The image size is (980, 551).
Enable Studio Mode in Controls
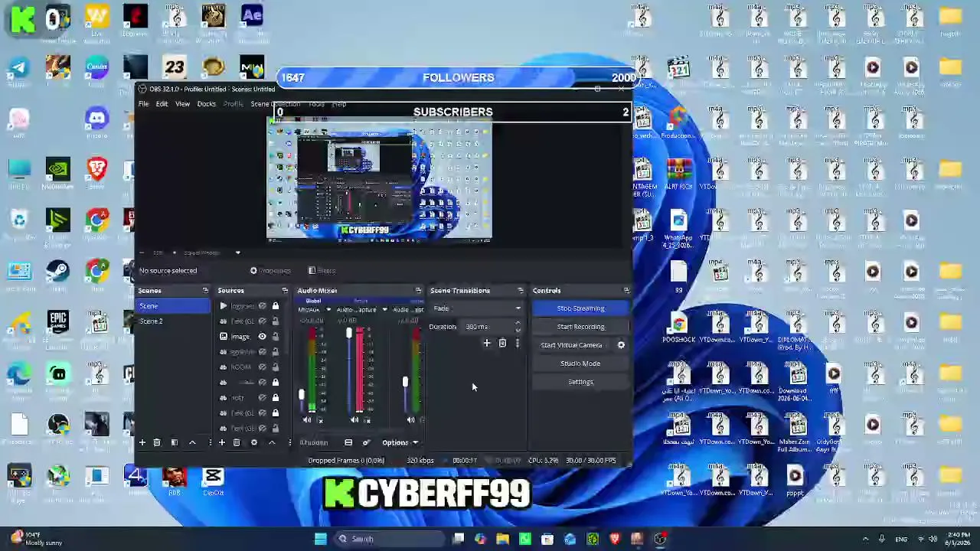click(x=581, y=364)
